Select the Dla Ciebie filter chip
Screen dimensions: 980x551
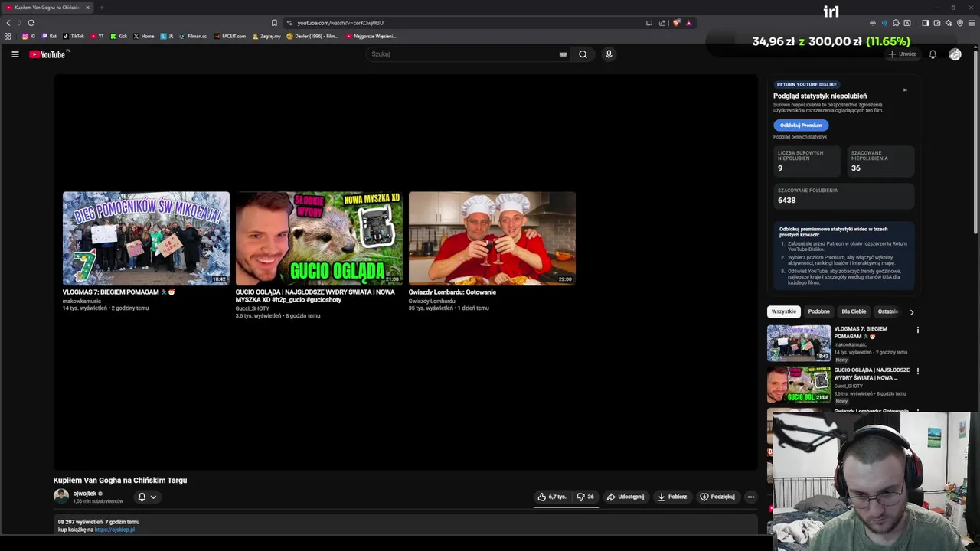tap(854, 311)
